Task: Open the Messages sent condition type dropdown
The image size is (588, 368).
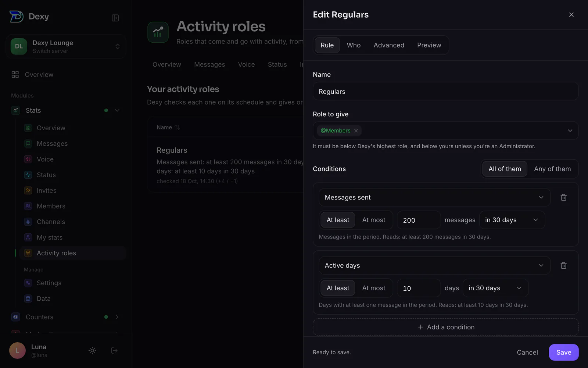Action: click(x=434, y=198)
